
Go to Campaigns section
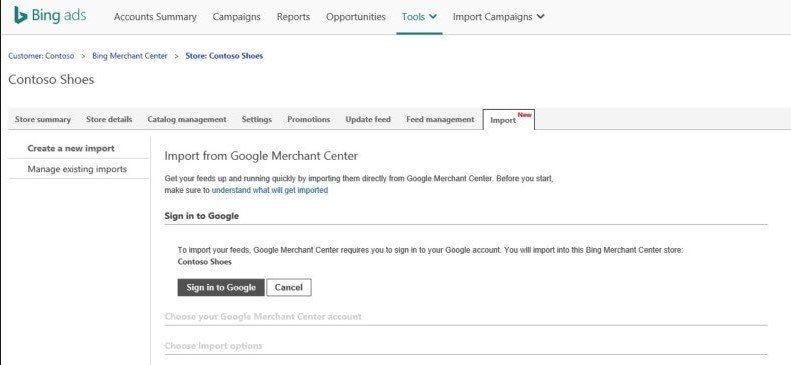coord(237,17)
